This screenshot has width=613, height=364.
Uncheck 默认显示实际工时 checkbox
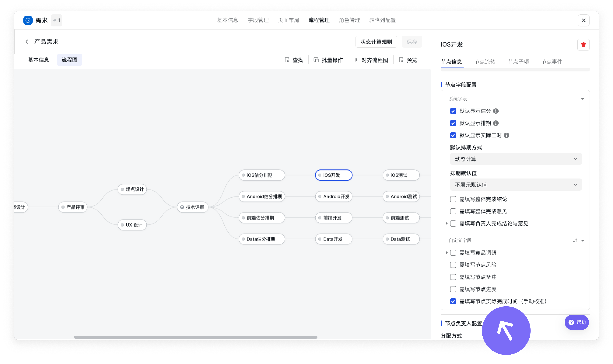453,135
